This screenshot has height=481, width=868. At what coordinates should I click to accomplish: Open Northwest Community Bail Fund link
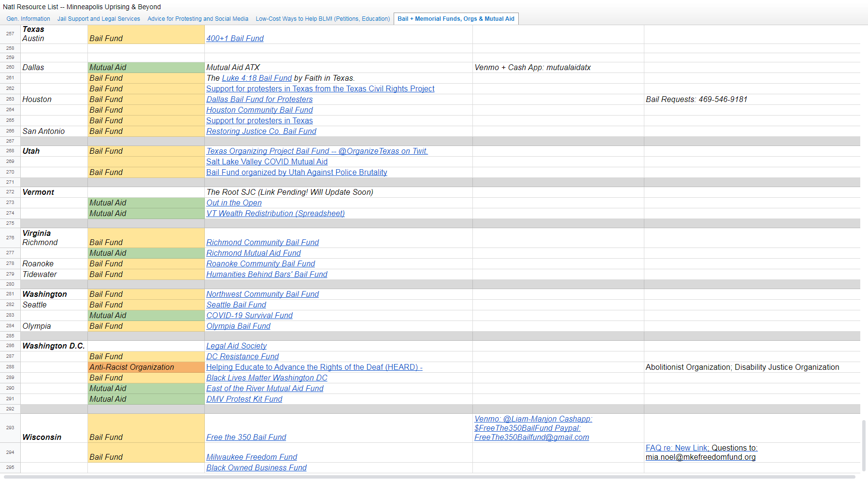[262, 294]
